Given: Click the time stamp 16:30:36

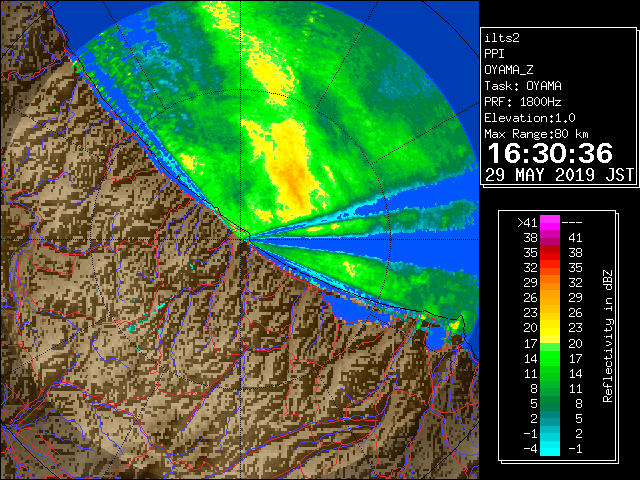Looking at the screenshot, I should pos(550,153).
